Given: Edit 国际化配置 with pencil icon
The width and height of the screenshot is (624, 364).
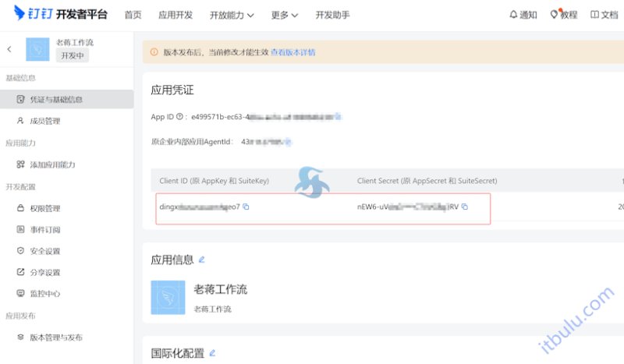Looking at the screenshot, I should (212, 353).
